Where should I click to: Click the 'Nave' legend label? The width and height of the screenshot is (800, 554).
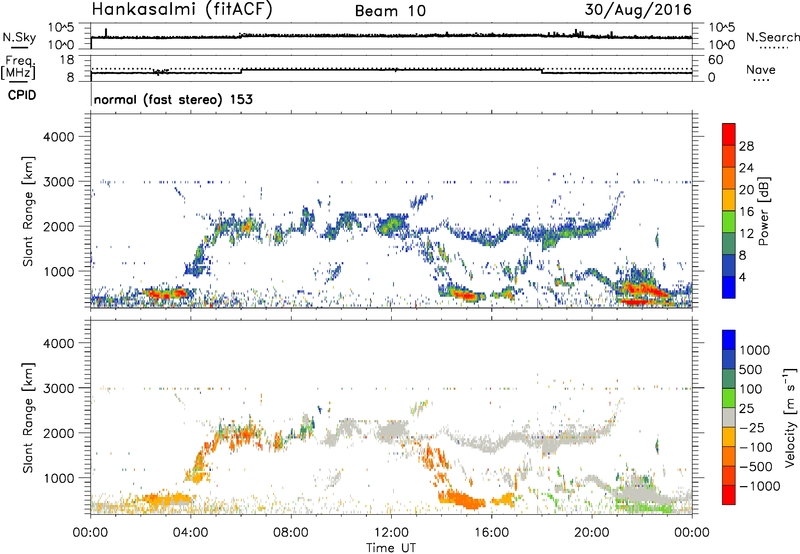click(761, 69)
